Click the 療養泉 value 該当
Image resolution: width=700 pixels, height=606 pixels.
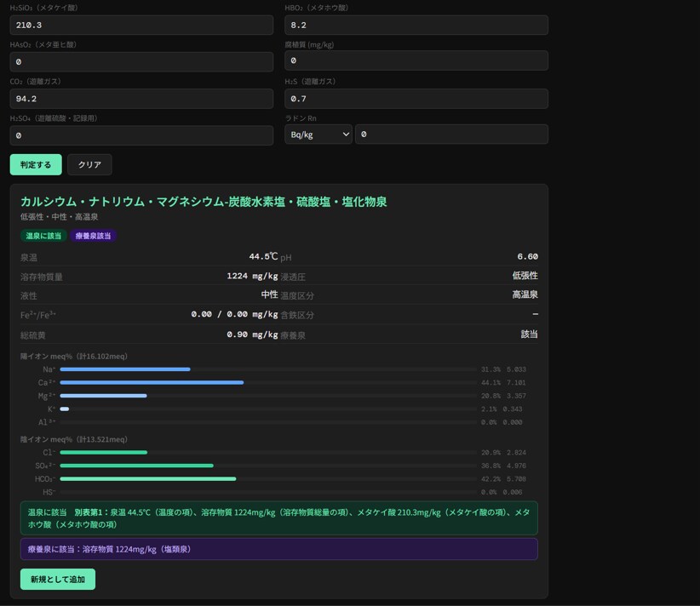[530, 334]
